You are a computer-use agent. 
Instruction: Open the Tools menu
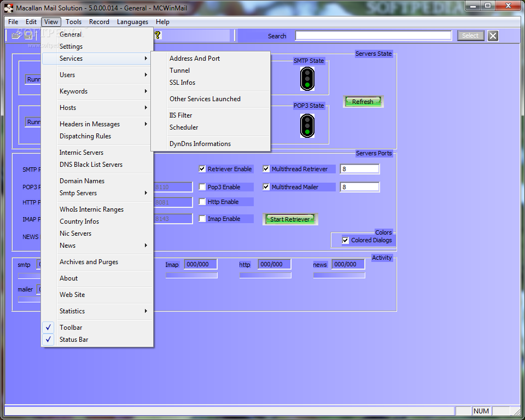point(73,22)
